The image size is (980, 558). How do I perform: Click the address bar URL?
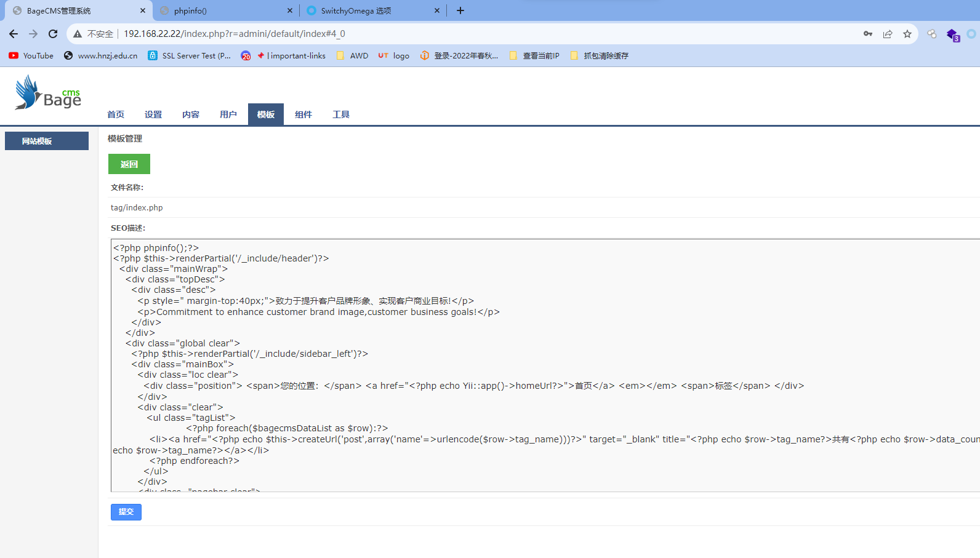click(x=235, y=34)
